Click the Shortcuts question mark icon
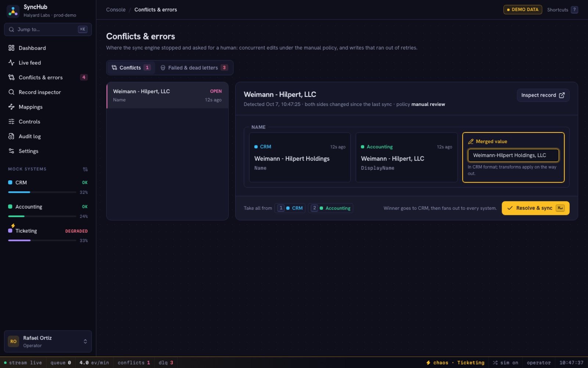The image size is (588, 368). coord(574,10)
